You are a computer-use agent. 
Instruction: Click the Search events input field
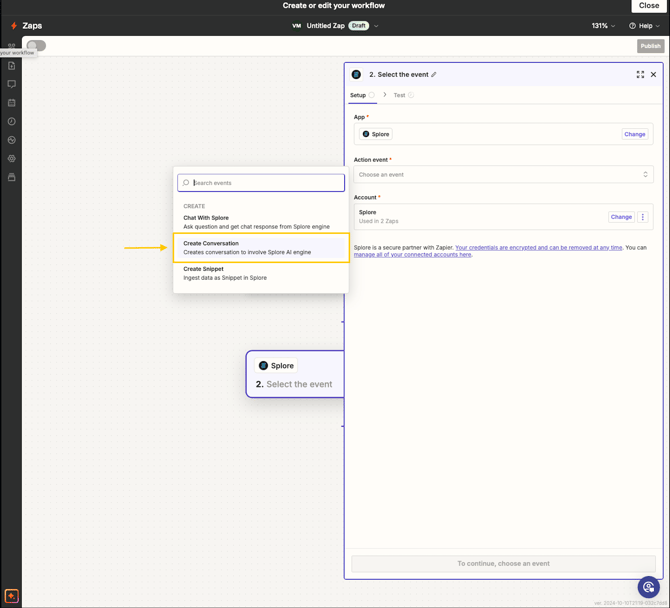tap(261, 183)
